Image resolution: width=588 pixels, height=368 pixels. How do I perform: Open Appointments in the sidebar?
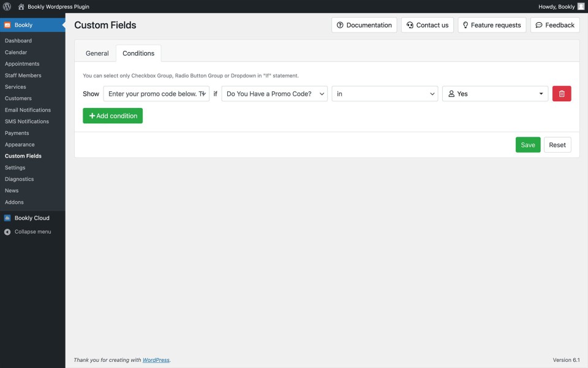[22, 64]
